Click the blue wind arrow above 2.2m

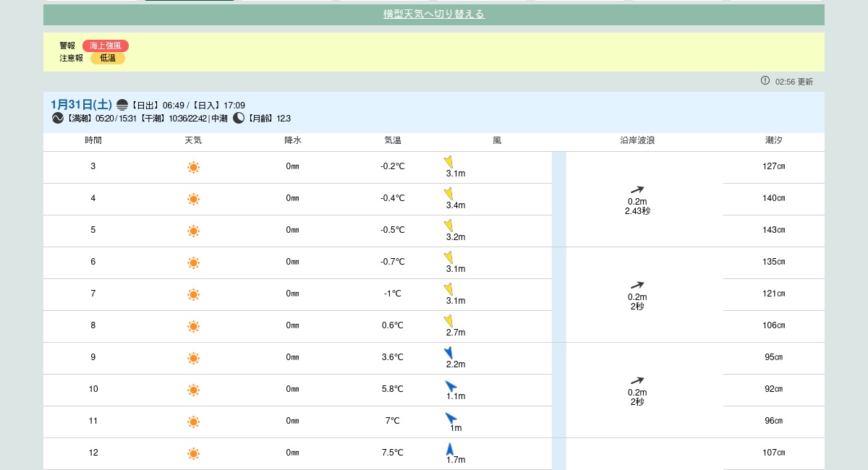pyautogui.click(x=449, y=352)
